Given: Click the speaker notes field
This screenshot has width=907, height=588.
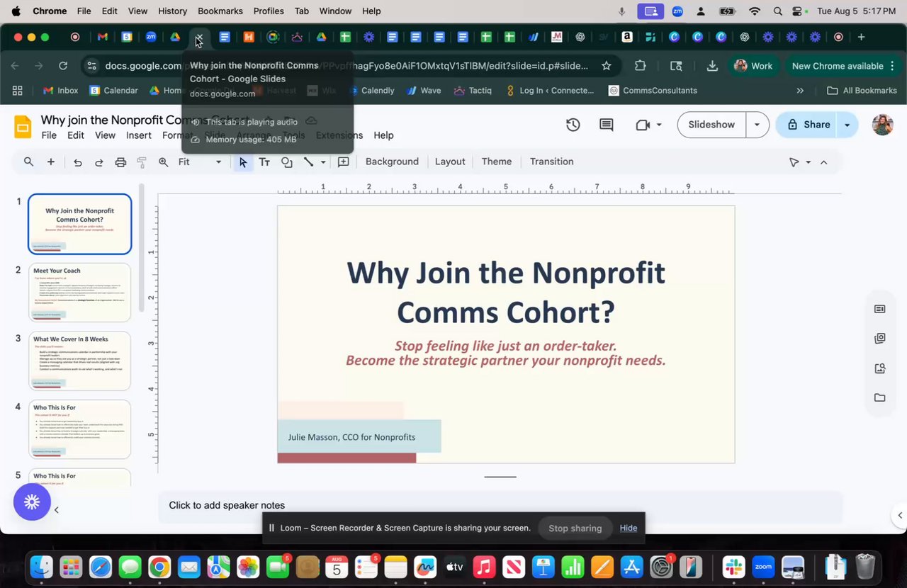Looking at the screenshot, I should click(x=500, y=506).
